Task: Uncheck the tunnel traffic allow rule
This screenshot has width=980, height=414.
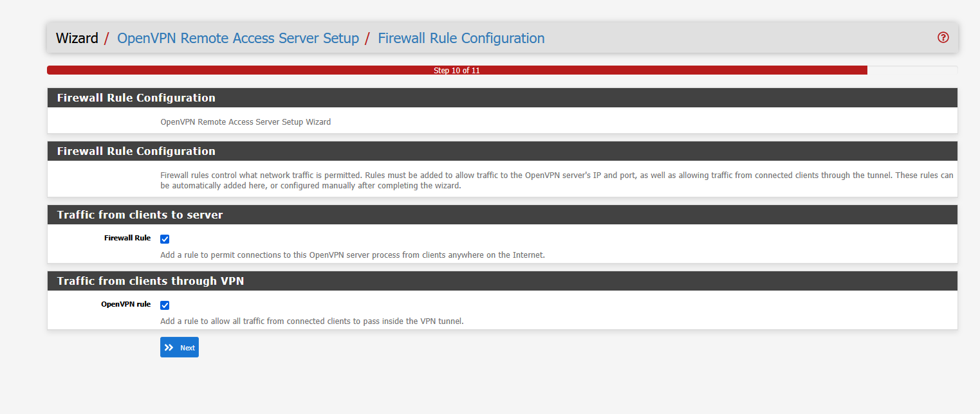Action: coord(165,305)
